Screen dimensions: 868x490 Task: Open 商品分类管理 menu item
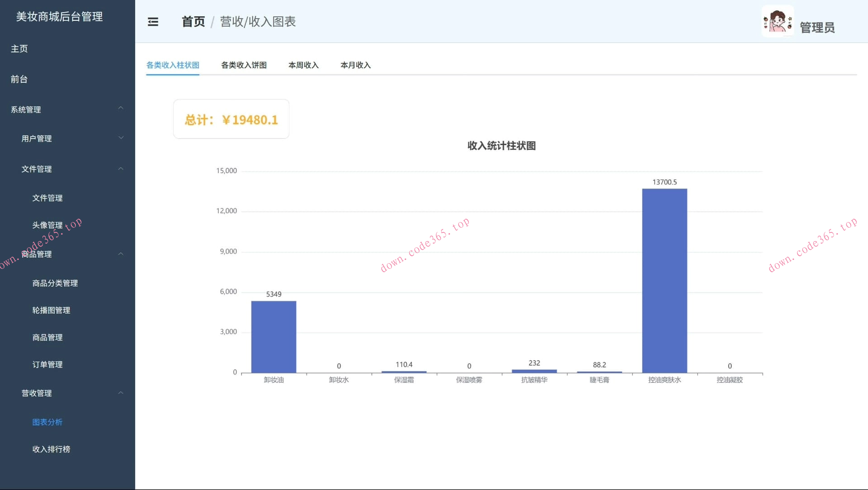tap(55, 283)
